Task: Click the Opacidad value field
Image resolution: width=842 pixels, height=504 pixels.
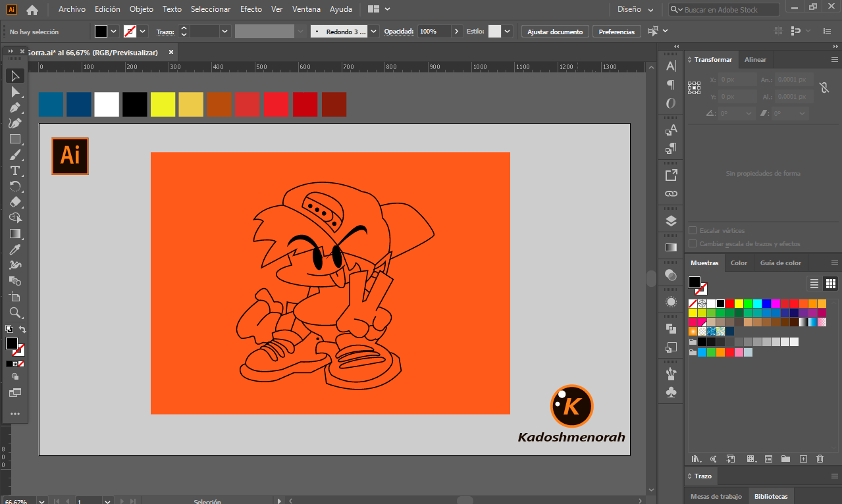Action: click(x=434, y=31)
